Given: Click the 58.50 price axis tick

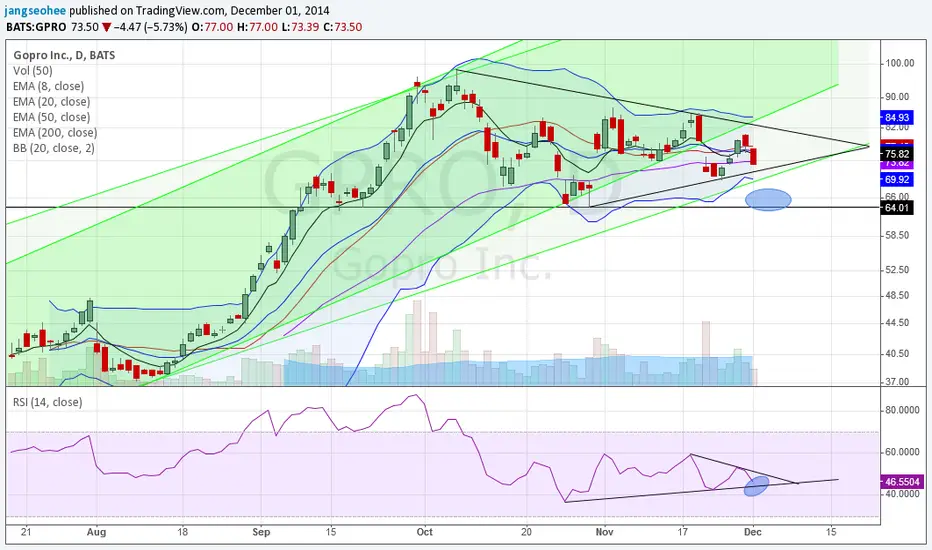Looking at the screenshot, I should (x=897, y=235).
